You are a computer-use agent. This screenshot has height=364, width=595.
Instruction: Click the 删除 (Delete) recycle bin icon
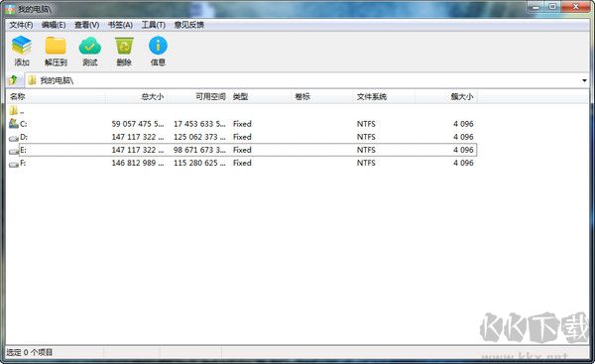(x=124, y=47)
